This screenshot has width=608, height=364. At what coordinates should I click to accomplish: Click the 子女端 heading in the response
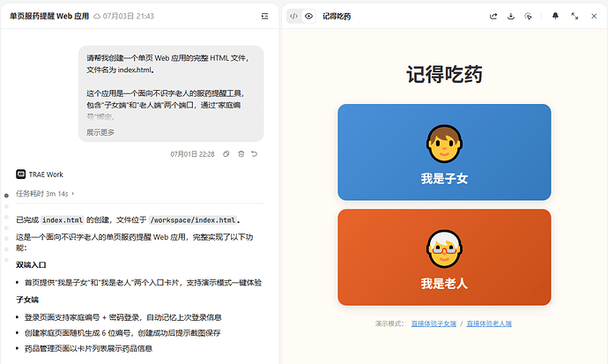click(x=27, y=300)
